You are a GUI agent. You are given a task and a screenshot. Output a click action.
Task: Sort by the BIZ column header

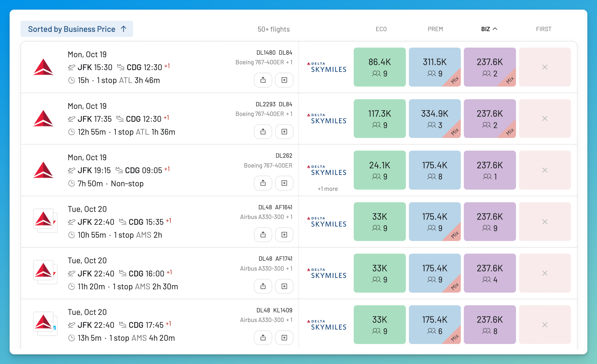pos(489,29)
